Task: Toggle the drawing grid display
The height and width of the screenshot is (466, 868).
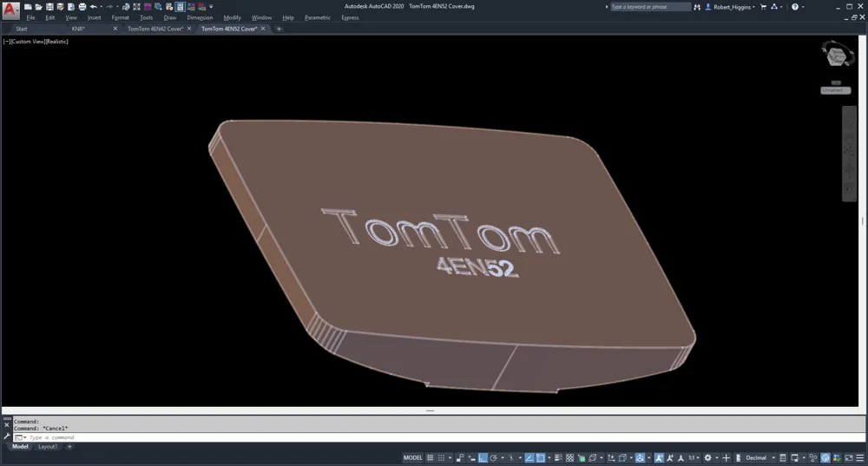Action: [431, 457]
